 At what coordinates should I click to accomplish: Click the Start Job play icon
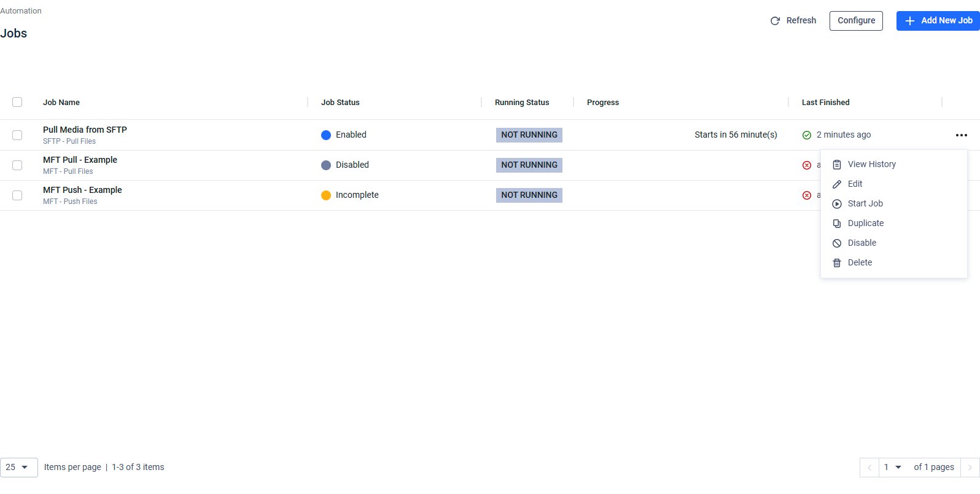click(837, 204)
